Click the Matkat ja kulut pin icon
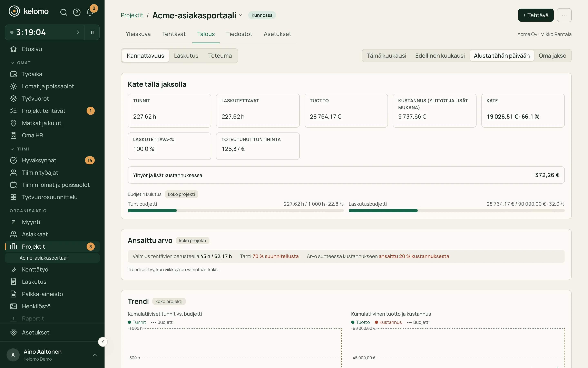Screen dimensions: 588x368 coord(13,123)
